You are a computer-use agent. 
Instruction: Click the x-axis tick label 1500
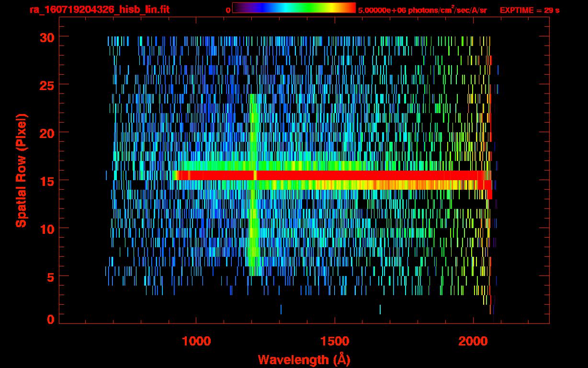335,341
